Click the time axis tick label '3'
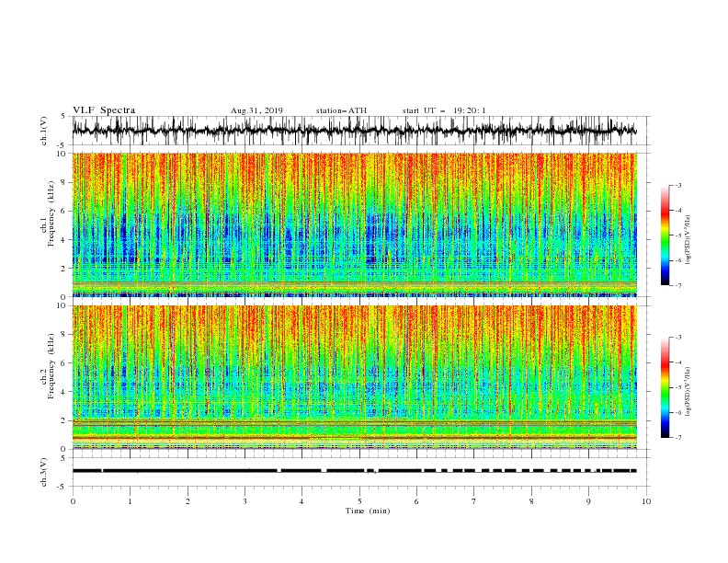 click(245, 501)
